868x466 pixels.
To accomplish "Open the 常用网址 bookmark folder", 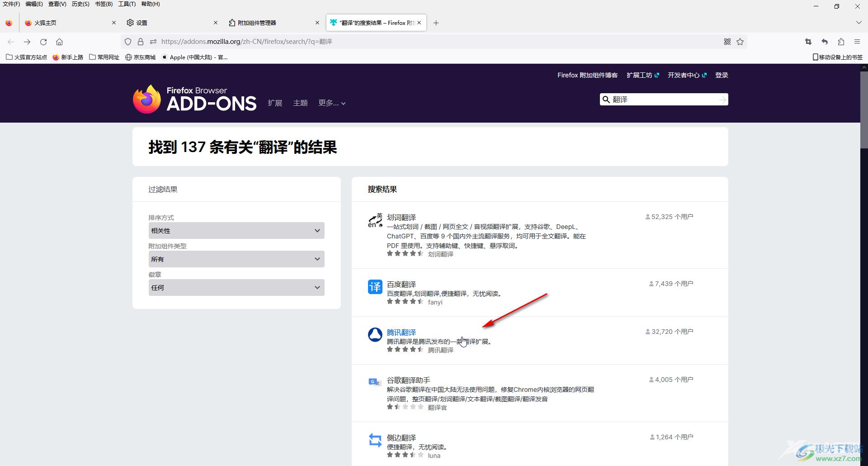I will (x=104, y=57).
